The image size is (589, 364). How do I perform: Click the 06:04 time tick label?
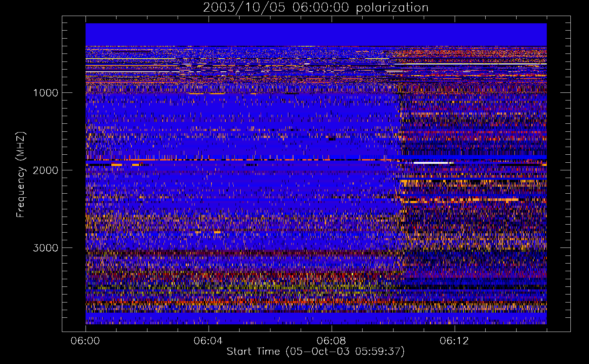click(x=209, y=341)
